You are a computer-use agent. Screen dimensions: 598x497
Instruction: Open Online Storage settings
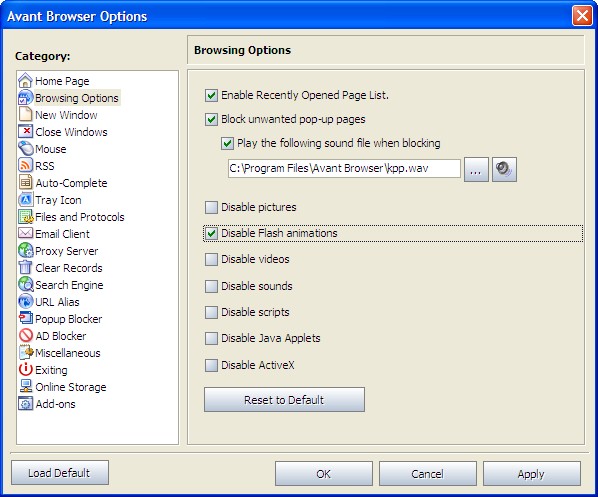(x=71, y=387)
